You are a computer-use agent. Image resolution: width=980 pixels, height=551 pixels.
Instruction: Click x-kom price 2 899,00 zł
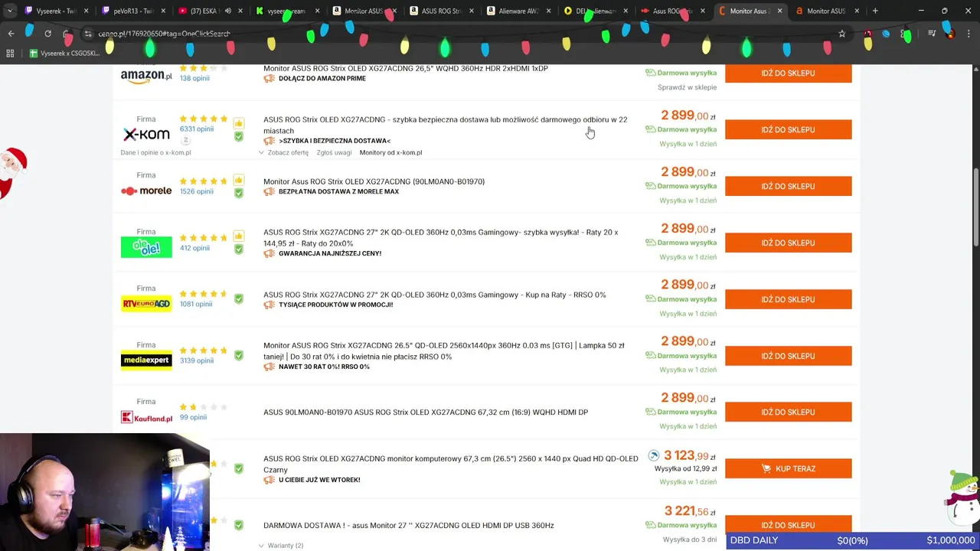point(688,116)
